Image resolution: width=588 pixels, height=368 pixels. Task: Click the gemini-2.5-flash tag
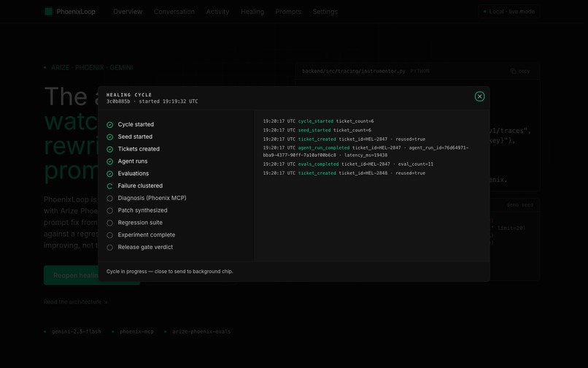pos(76,331)
